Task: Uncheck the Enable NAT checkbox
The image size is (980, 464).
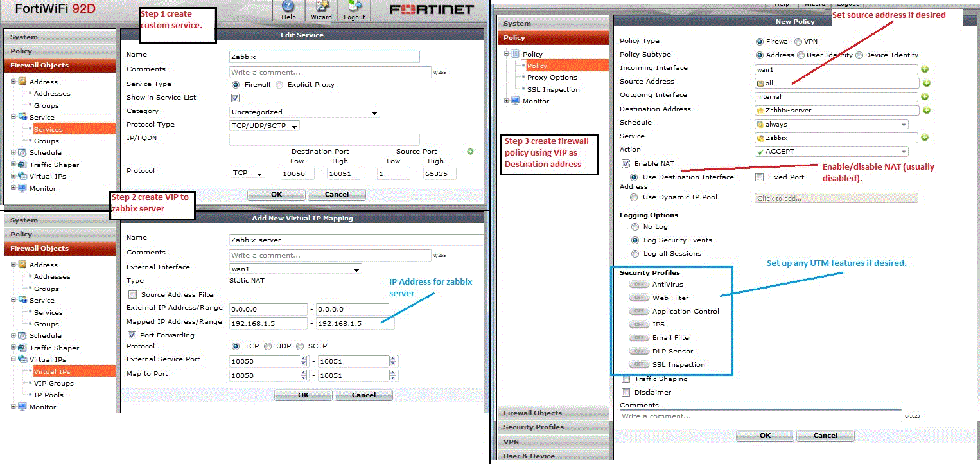Action: (x=626, y=164)
